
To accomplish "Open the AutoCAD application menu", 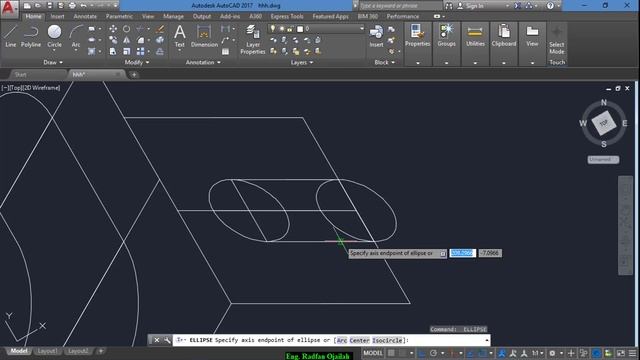I will point(9,9).
